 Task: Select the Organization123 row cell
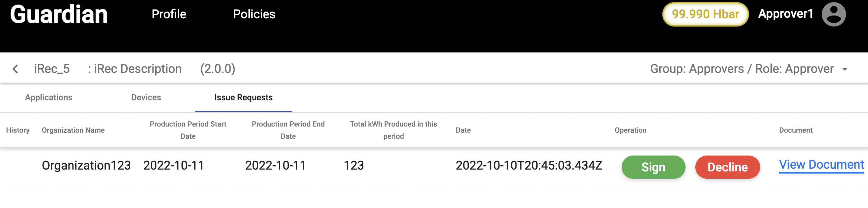(86, 165)
